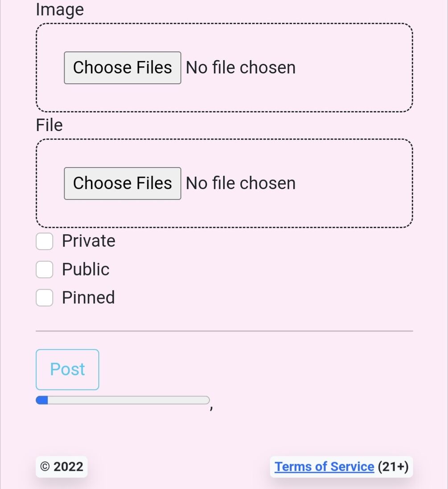The image size is (448, 489).
Task: Click the © 2022 copyright badge
Action: [62, 466]
